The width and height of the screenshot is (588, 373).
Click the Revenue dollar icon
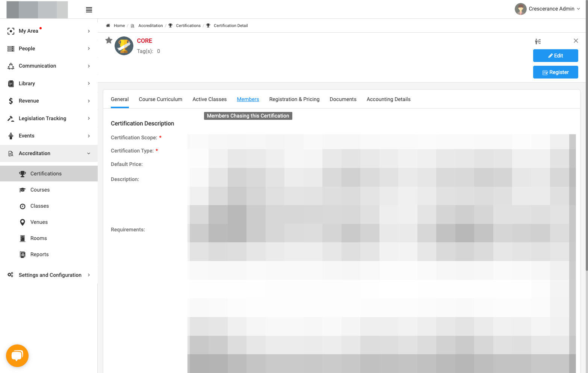11,101
